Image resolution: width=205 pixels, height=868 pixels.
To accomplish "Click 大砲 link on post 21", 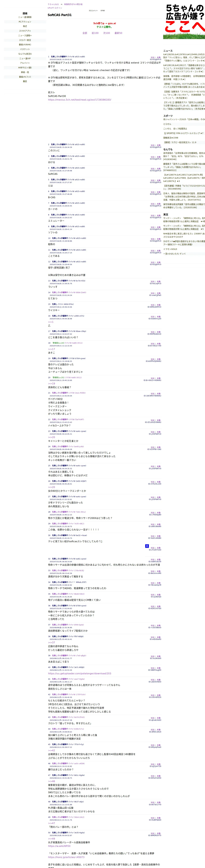I will (x=159, y=393).
